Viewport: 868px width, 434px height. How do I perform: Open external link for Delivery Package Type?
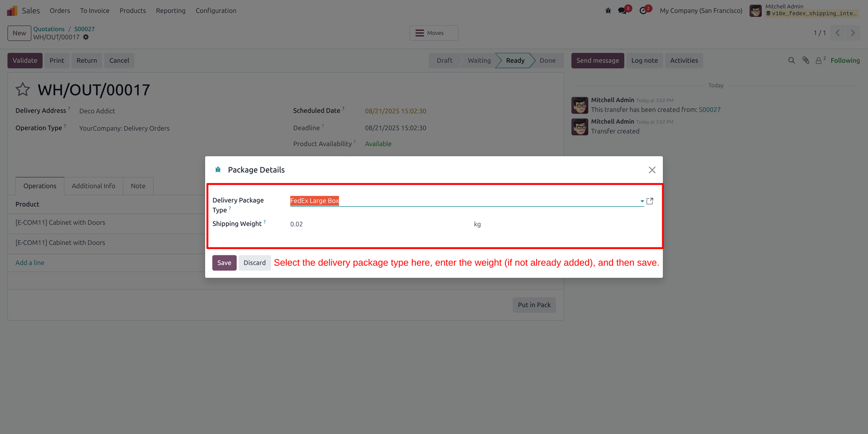click(650, 201)
